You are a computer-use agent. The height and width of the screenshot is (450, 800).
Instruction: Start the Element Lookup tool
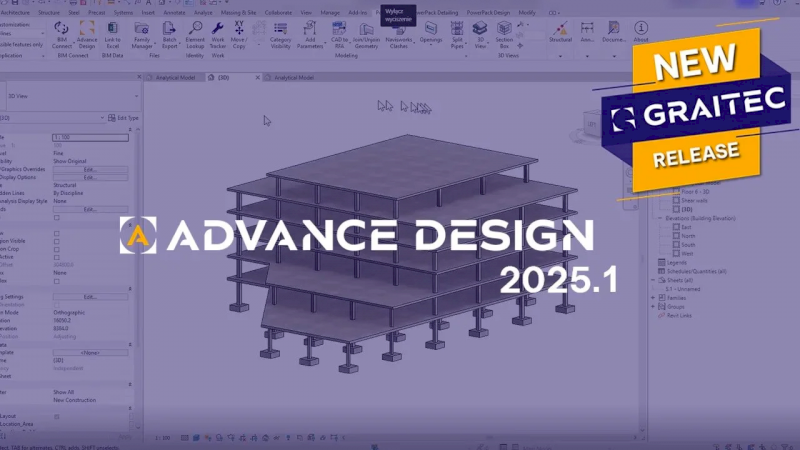195,35
